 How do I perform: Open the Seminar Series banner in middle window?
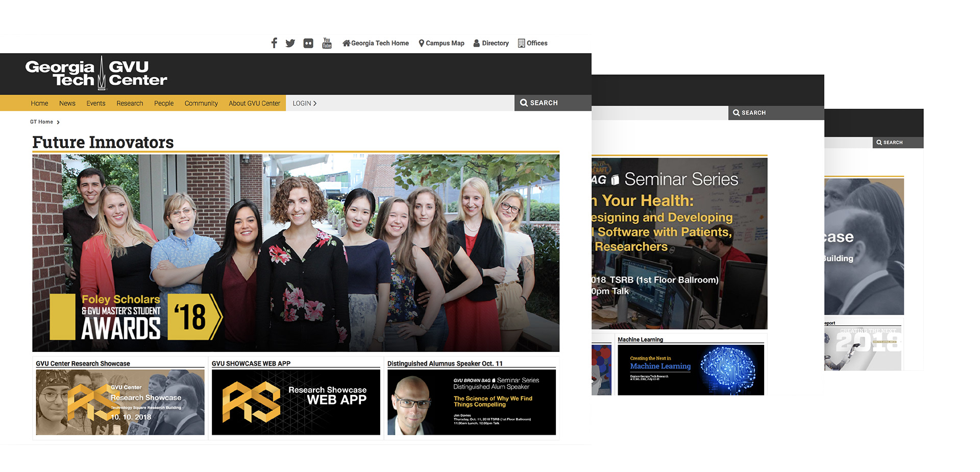[679, 243]
